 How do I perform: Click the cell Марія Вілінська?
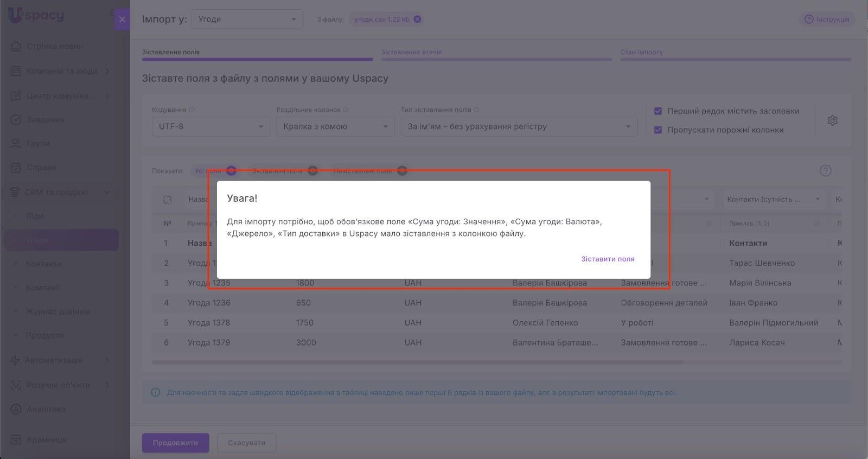click(760, 283)
